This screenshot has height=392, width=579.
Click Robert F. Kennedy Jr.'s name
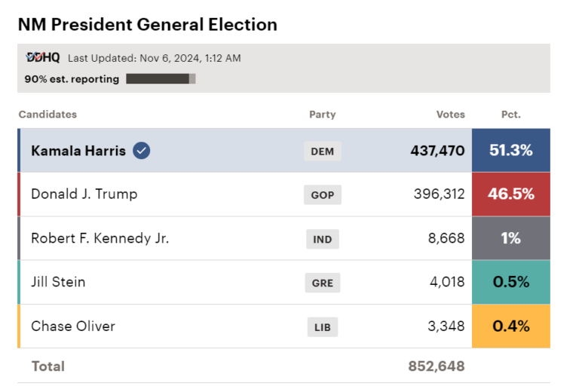[x=100, y=238]
